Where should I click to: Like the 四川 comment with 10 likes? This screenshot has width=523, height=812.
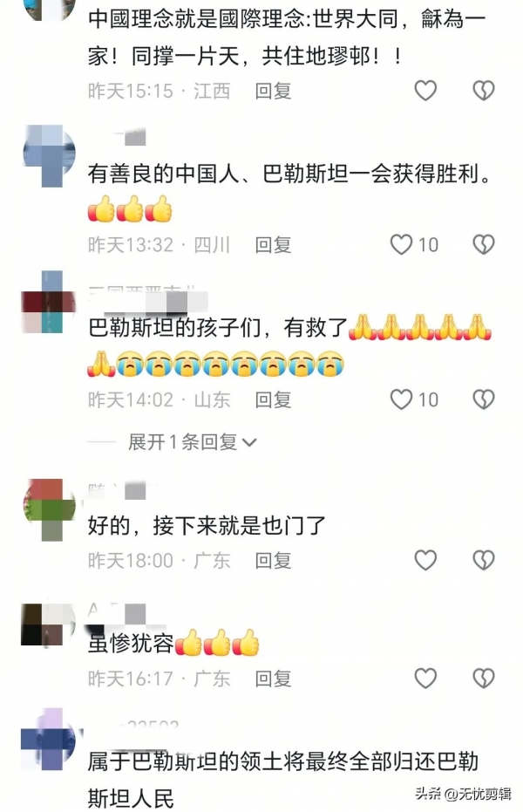401,244
